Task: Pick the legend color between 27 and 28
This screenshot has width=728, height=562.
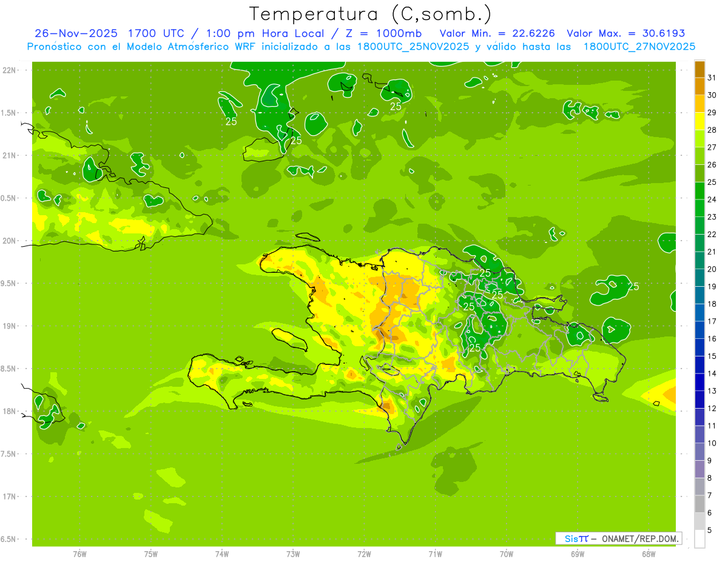Action: tap(699, 139)
